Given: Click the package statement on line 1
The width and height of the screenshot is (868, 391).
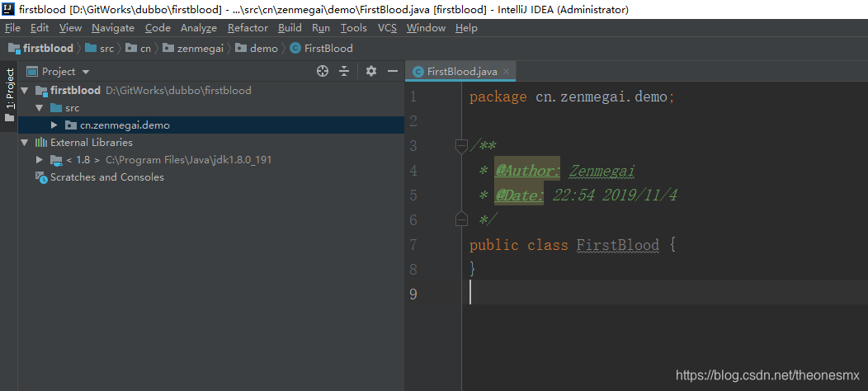Looking at the screenshot, I should [x=572, y=97].
